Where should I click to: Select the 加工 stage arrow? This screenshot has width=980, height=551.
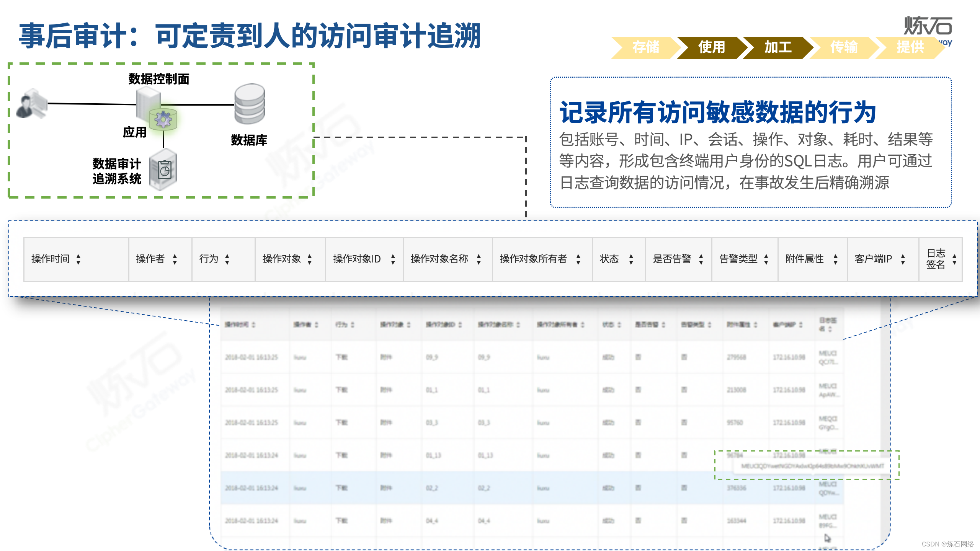[x=777, y=47]
